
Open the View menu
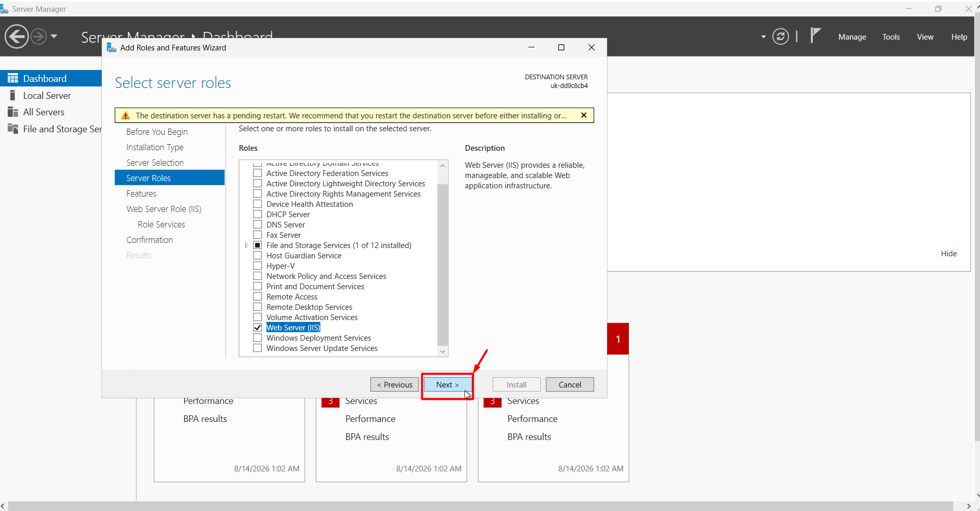tap(925, 37)
